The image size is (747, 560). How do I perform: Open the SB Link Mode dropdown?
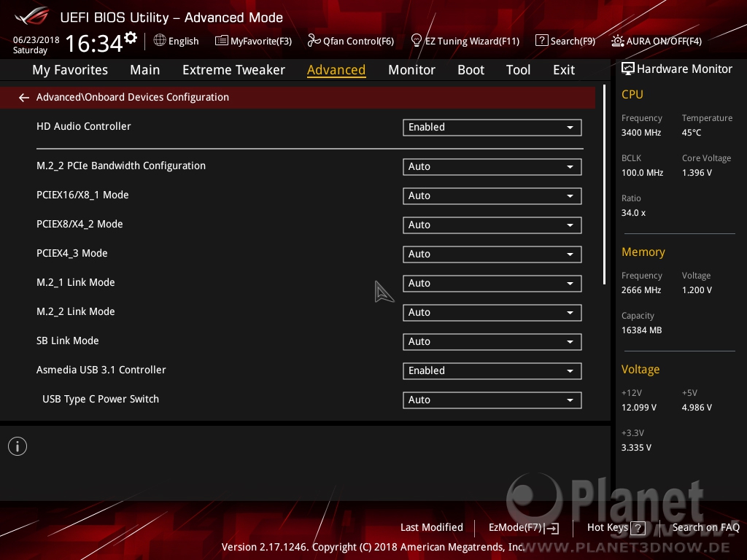coord(492,342)
